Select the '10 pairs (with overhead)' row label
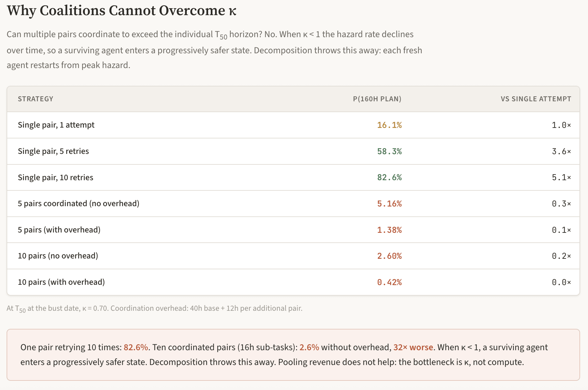Image resolution: width=588 pixels, height=390 pixels. pos(61,282)
